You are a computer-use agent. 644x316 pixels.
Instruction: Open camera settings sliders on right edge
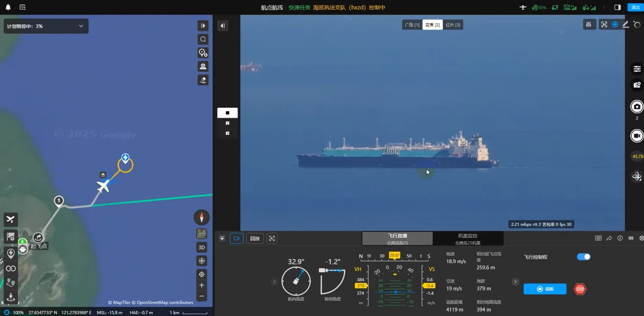click(x=637, y=69)
